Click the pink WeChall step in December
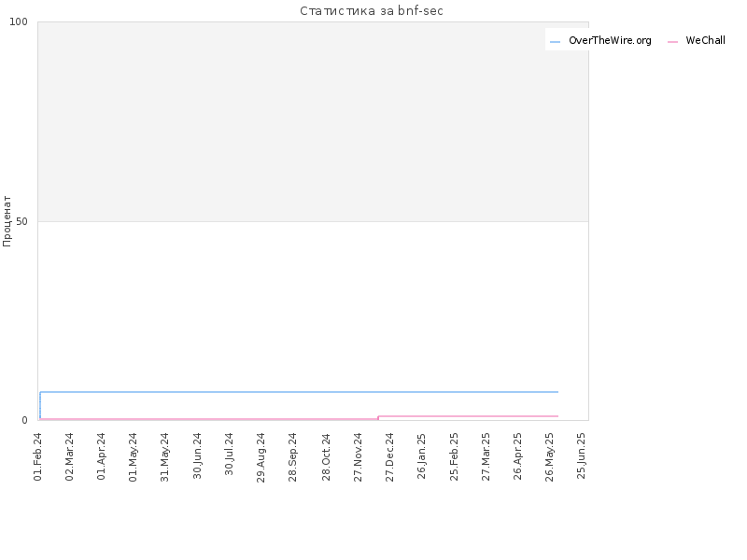 click(x=378, y=417)
